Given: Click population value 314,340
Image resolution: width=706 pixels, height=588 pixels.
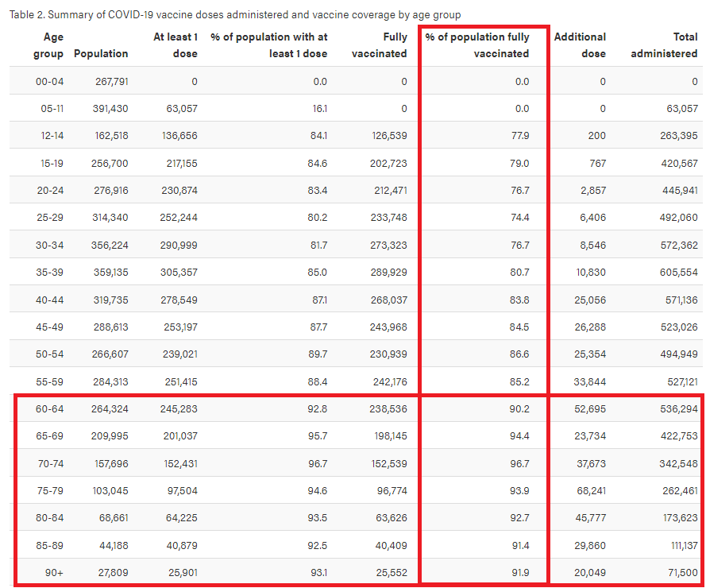Looking at the screenshot, I should pos(110,217).
